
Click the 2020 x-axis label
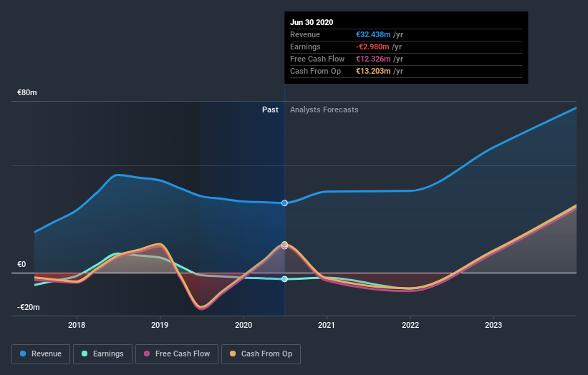click(x=244, y=325)
